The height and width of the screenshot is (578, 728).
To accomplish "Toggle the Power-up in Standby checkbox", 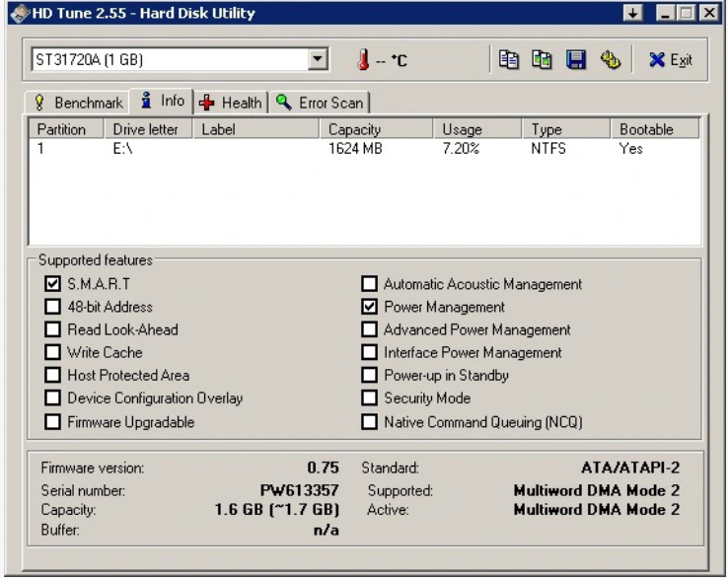I will 369,375.
